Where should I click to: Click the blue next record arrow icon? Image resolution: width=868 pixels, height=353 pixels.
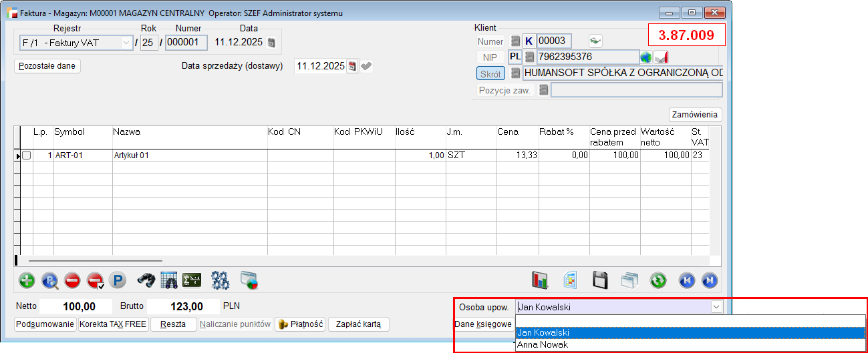click(x=709, y=280)
